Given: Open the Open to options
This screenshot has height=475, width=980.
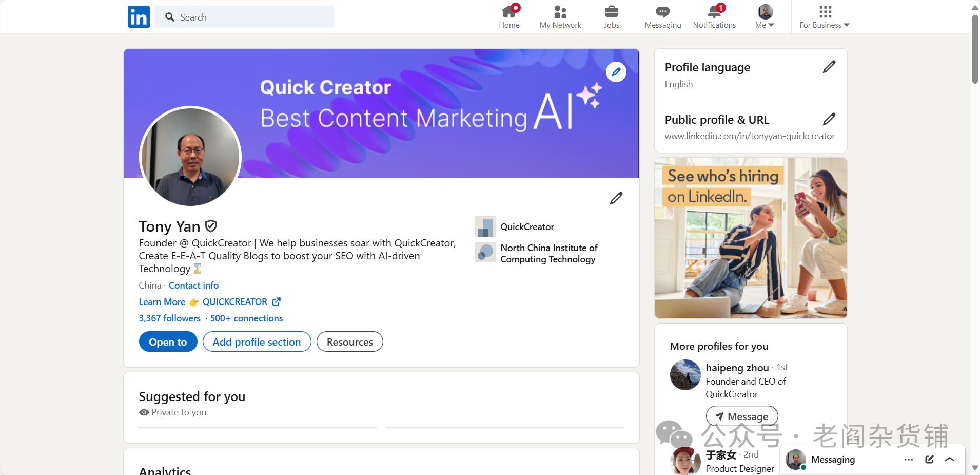Looking at the screenshot, I should pos(168,342).
